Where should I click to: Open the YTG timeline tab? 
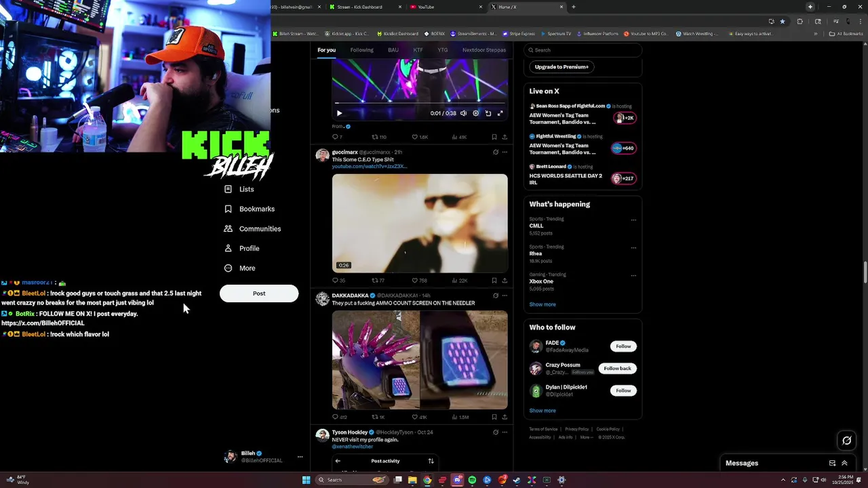(443, 50)
